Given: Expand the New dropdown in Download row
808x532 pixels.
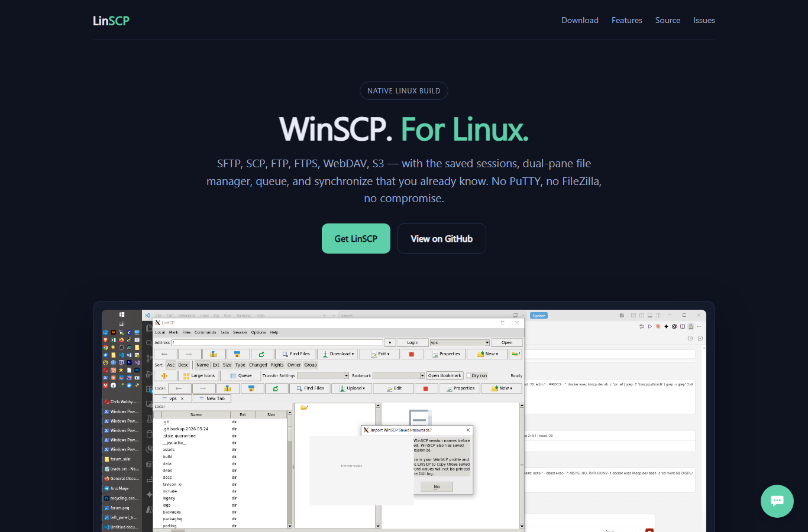Looking at the screenshot, I should [487, 354].
